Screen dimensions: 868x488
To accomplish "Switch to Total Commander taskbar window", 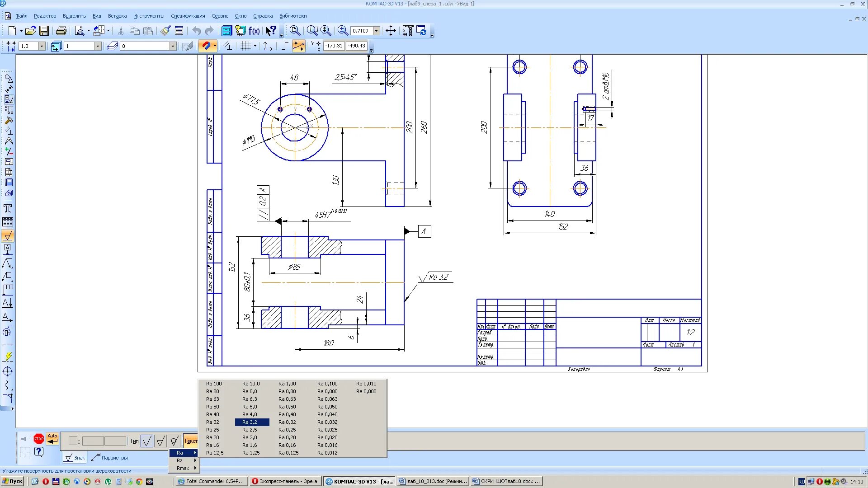I will pyautogui.click(x=212, y=481).
